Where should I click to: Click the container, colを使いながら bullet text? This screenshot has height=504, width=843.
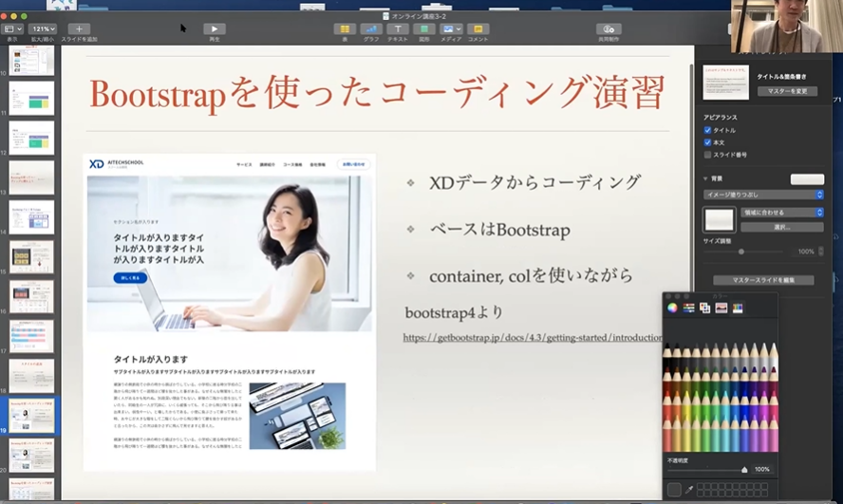[x=532, y=276]
